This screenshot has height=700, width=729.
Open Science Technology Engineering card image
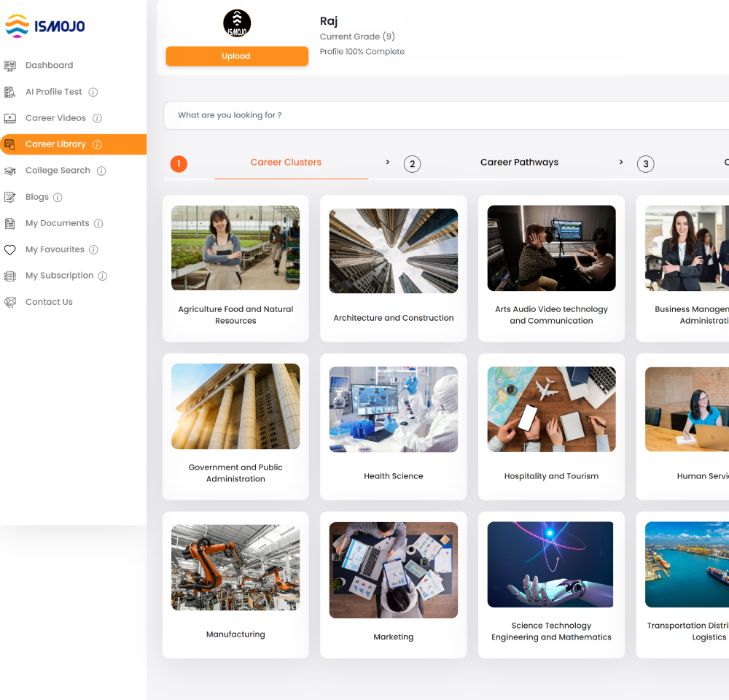click(x=550, y=564)
